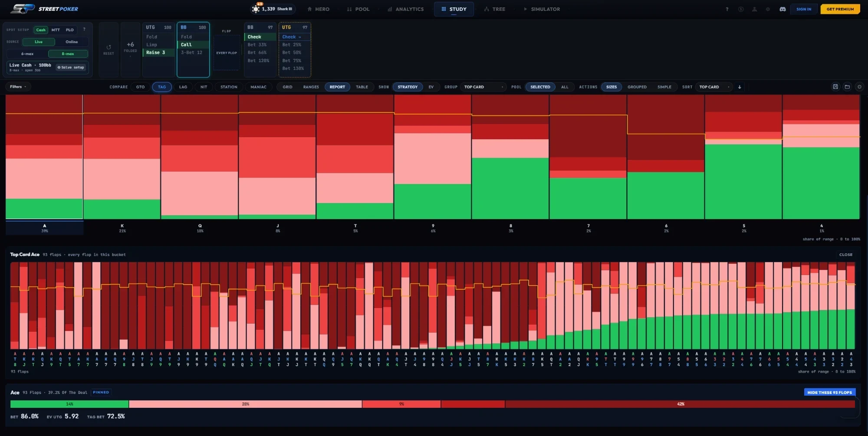Screen dimensions: 868x436
Task: Click the Spot Setup help question mark
Action: [84, 30]
